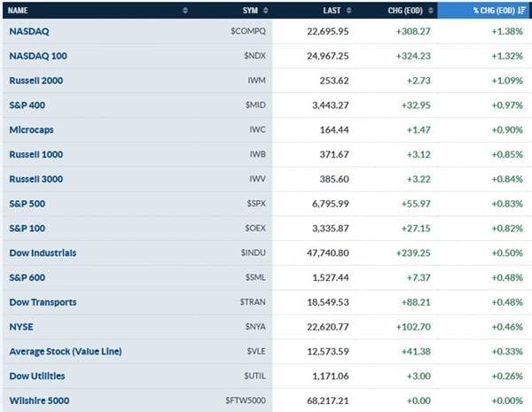Viewport: 532px width, 412px height.
Task: Click the change value +324.23
Action: pyautogui.click(x=413, y=56)
